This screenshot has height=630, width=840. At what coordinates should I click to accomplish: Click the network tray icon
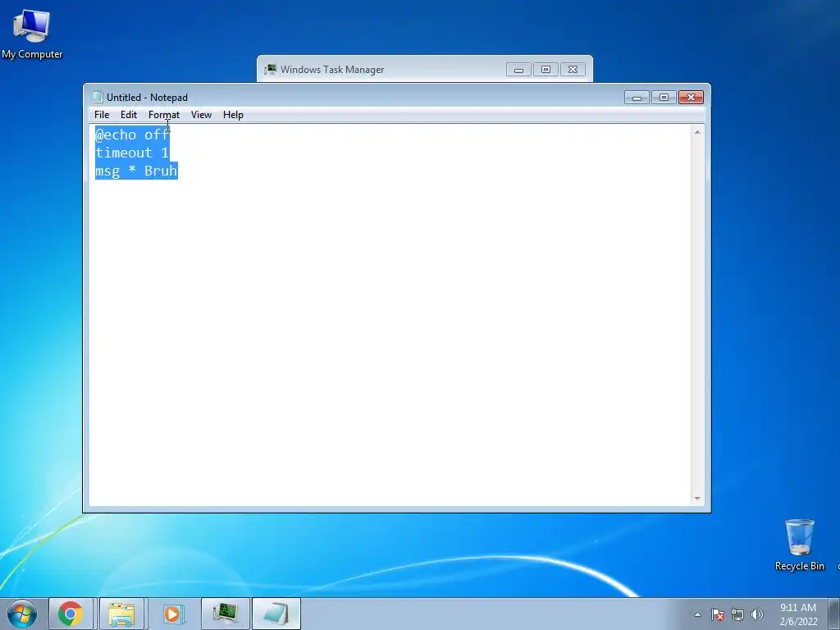point(737,614)
